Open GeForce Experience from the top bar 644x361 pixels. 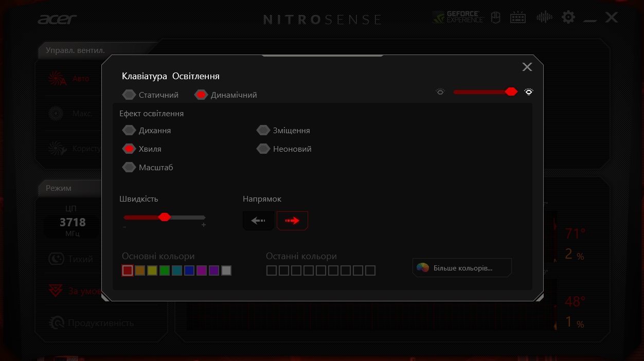click(x=458, y=17)
